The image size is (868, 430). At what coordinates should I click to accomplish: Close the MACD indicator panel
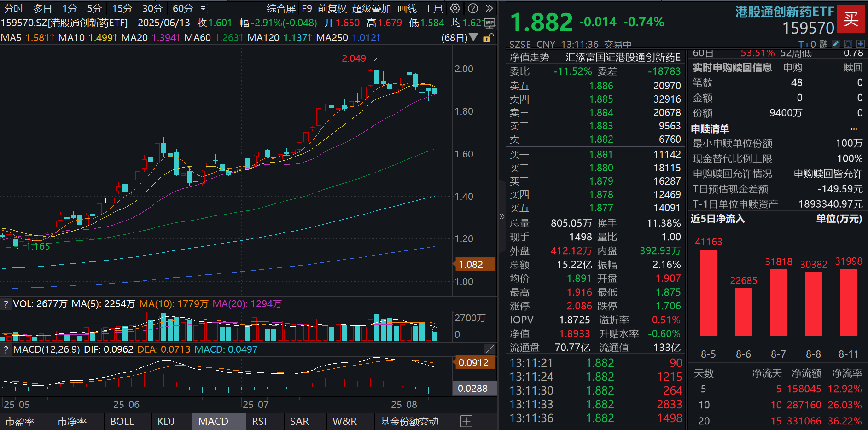(x=489, y=349)
